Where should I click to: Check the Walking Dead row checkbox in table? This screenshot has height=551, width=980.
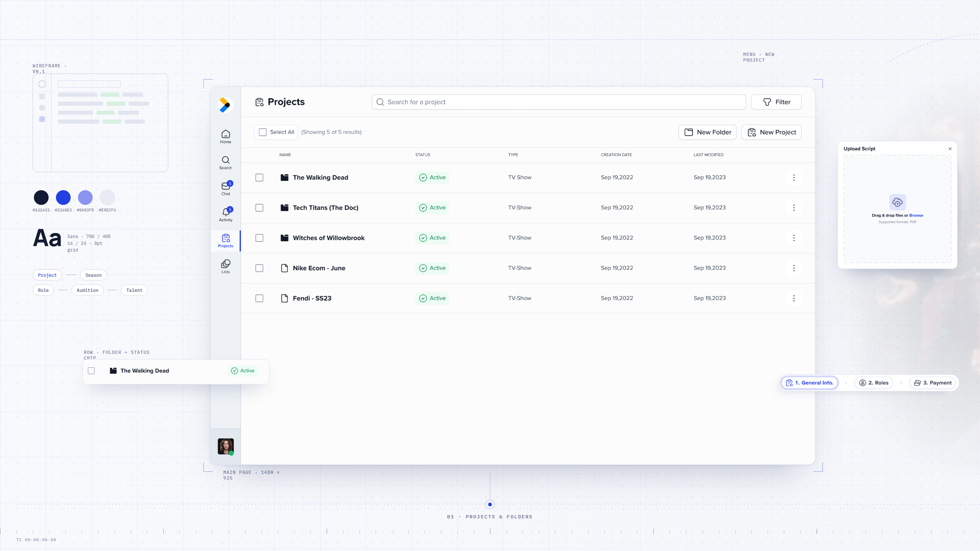pyautogui.click(x=259, y=178)
